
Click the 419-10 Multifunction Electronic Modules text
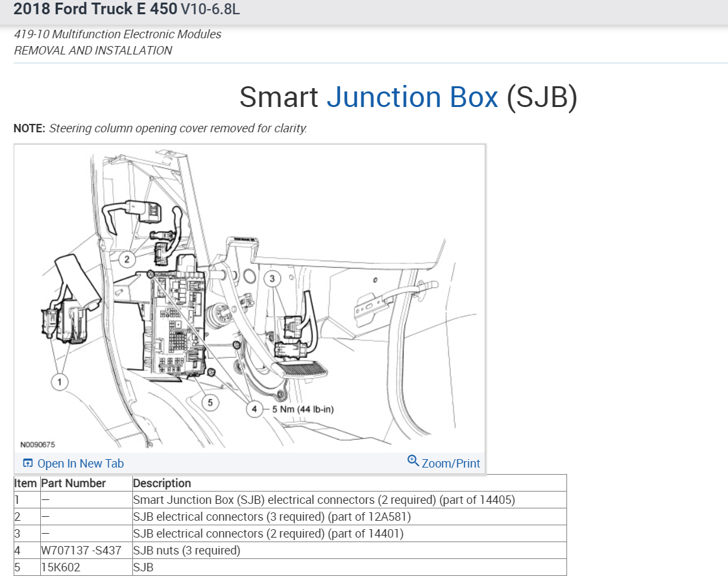(117, 34)
